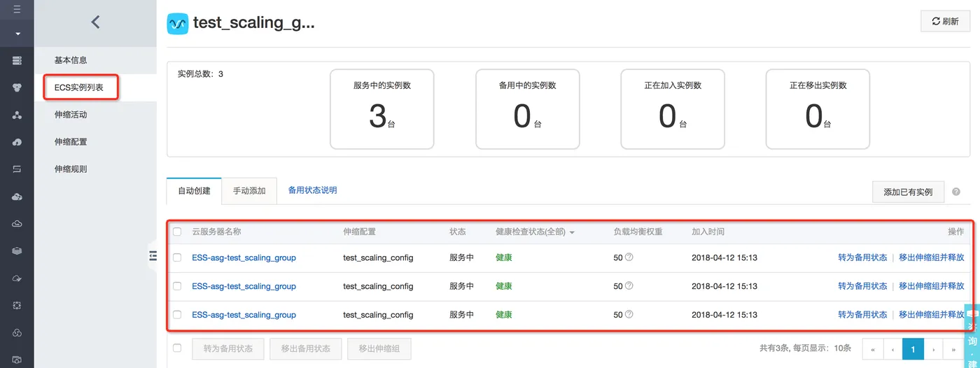
Task: Switch to the 自动创建 tab
Action: click(194, 191)
